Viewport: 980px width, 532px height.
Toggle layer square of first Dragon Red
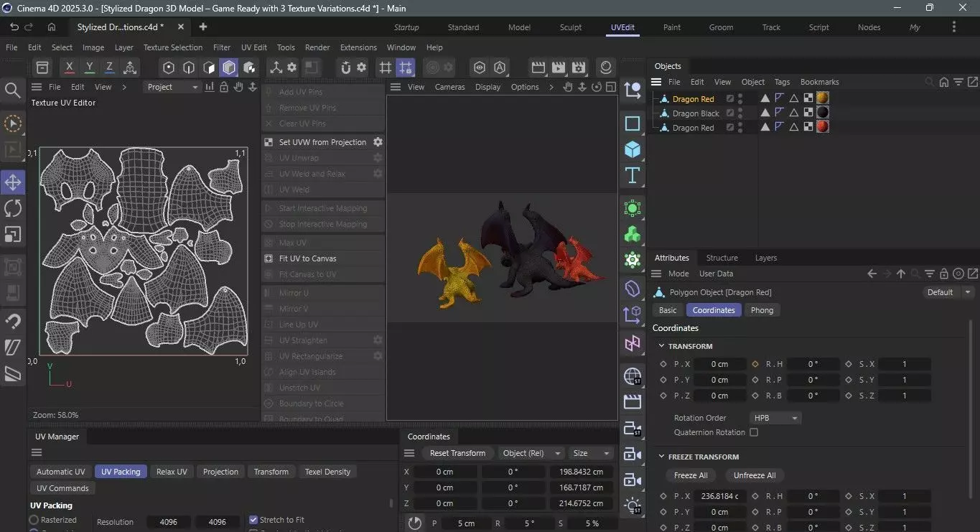click(x=730, y=99)
